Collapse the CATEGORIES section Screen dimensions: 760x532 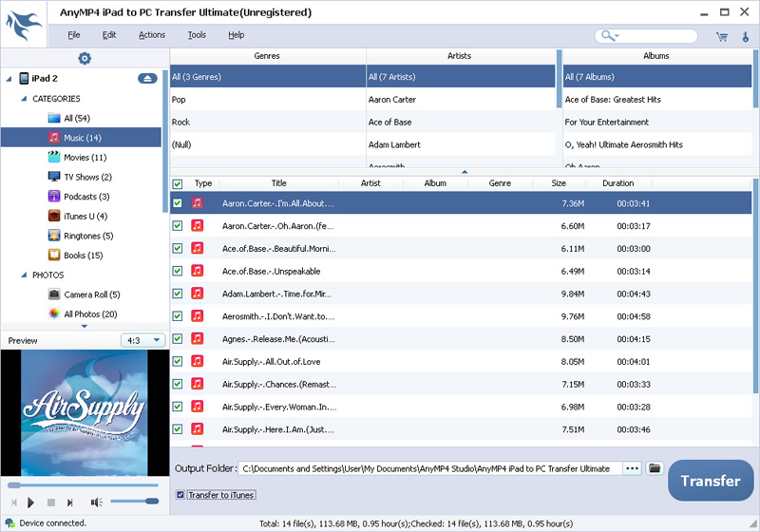pos(24,99)
